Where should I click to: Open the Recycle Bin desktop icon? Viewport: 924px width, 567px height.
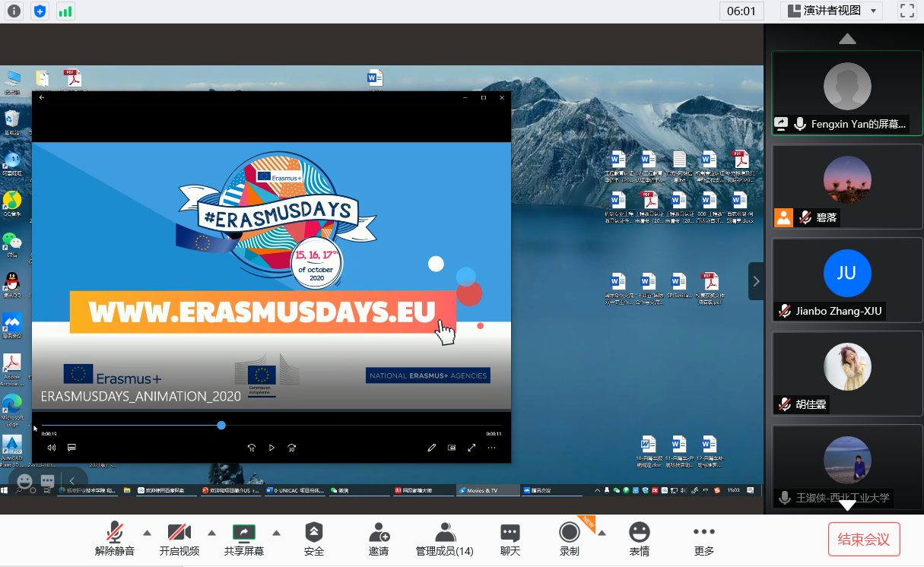click(12, 122)
